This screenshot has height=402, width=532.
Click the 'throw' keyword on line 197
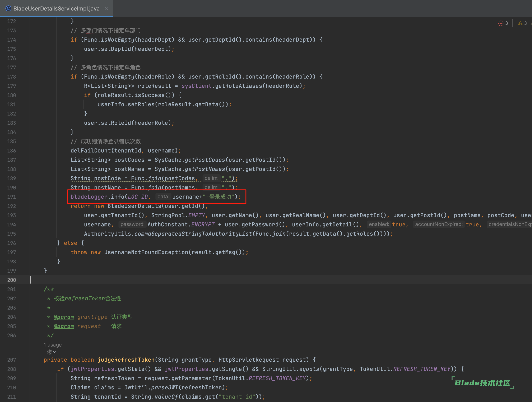(79, 252)
